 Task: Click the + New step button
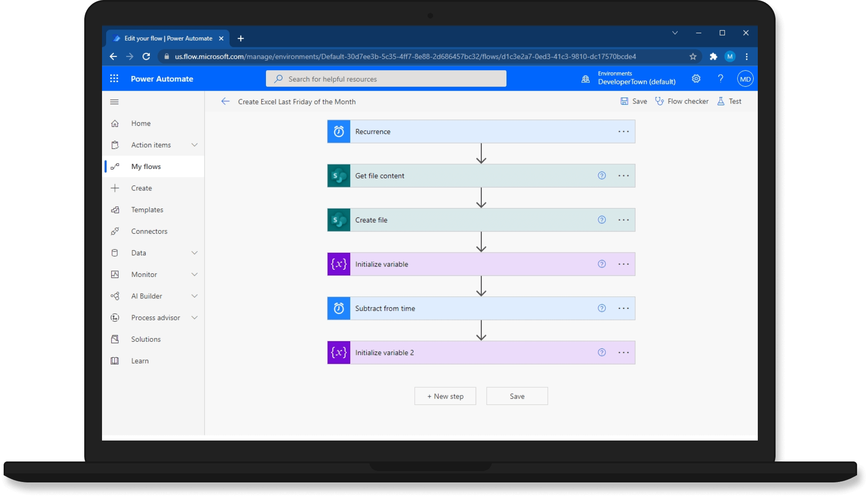[445, 396]
